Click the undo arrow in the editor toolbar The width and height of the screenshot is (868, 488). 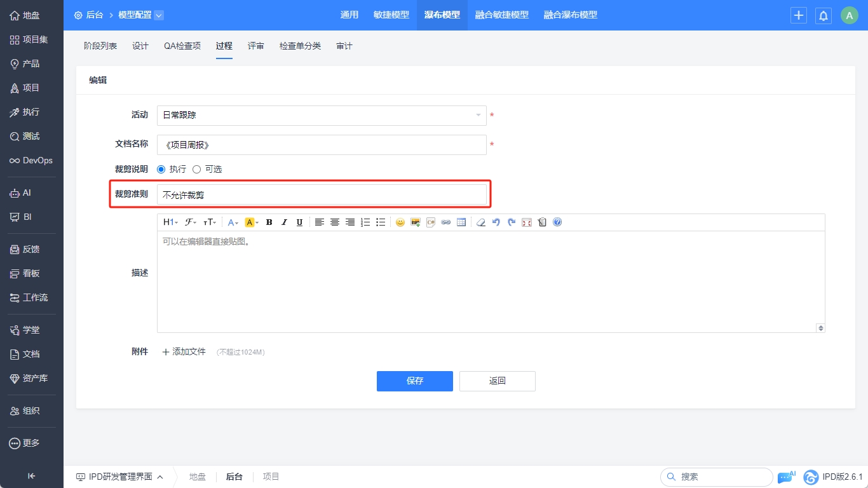[x=496, y=222]
